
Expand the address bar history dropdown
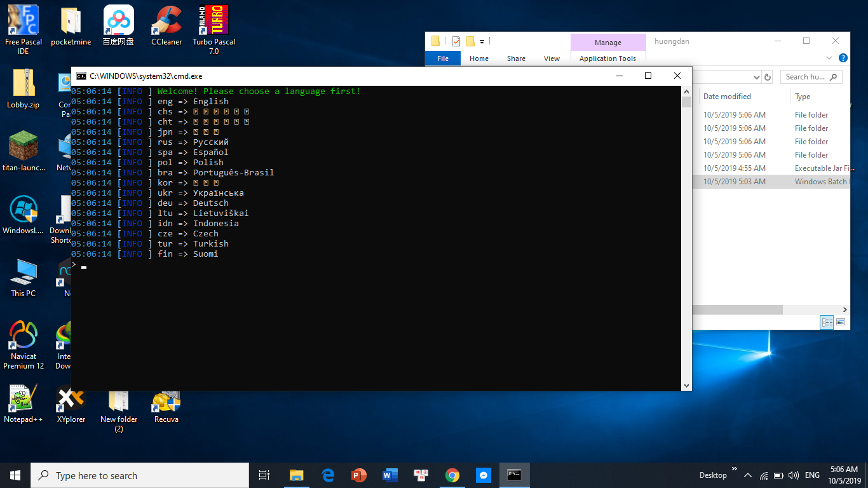(x=756, y=77)
